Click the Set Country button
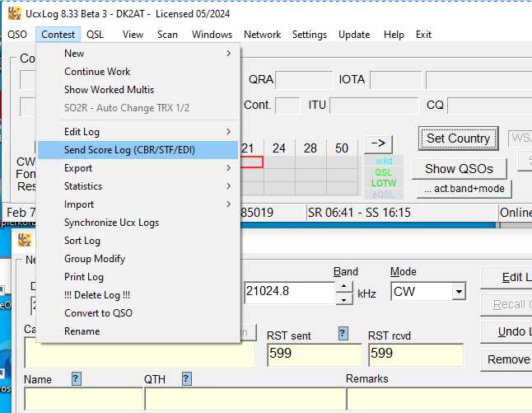Image resolution: width=532 pixels, height=413 pixels. click(459, 138)
